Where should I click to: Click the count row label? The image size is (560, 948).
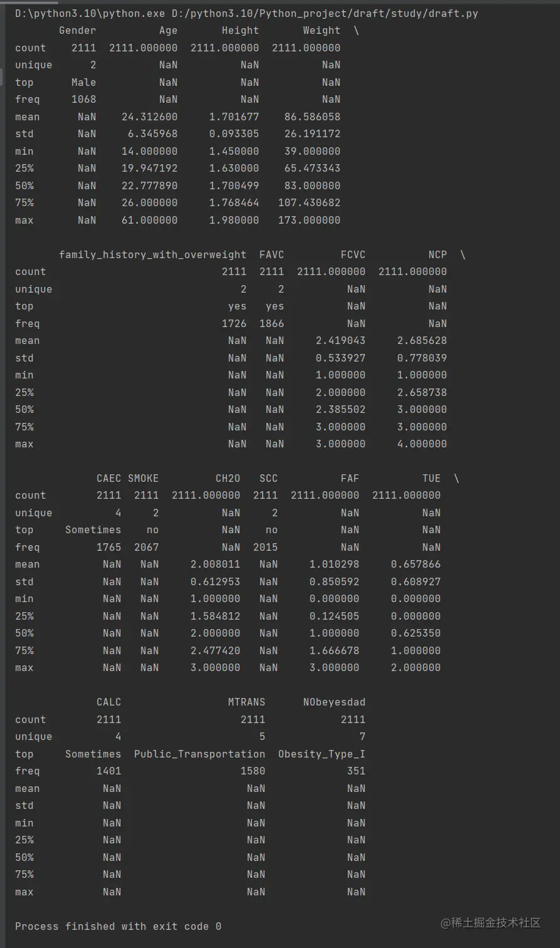30,48
